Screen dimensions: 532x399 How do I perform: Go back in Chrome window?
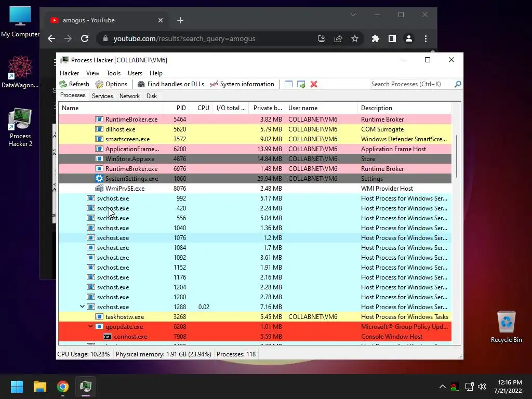pos(51,38)
